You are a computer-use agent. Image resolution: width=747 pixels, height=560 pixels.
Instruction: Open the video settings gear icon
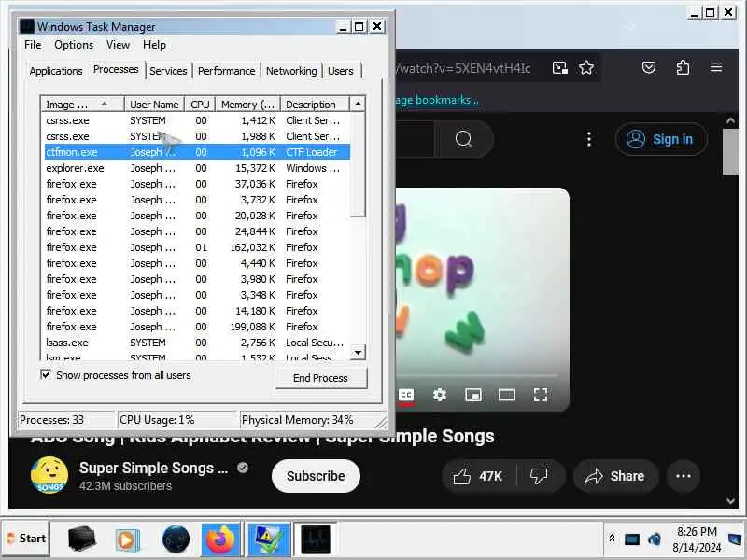point(440,395)
